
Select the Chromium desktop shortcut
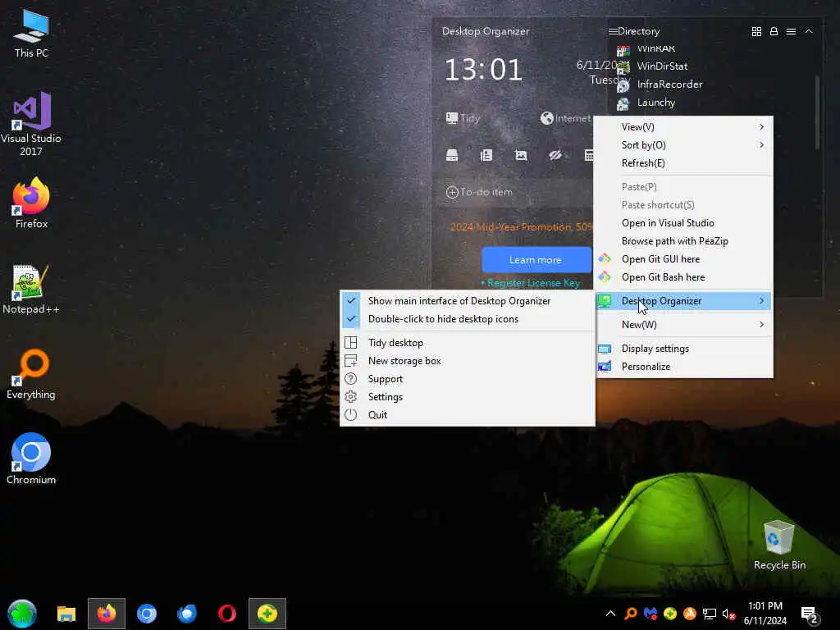31,459
